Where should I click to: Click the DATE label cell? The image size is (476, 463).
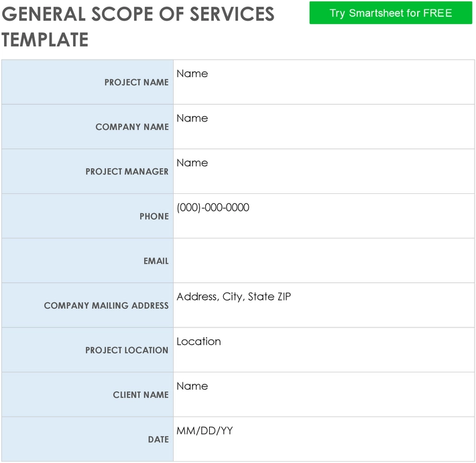pos(88,439)
